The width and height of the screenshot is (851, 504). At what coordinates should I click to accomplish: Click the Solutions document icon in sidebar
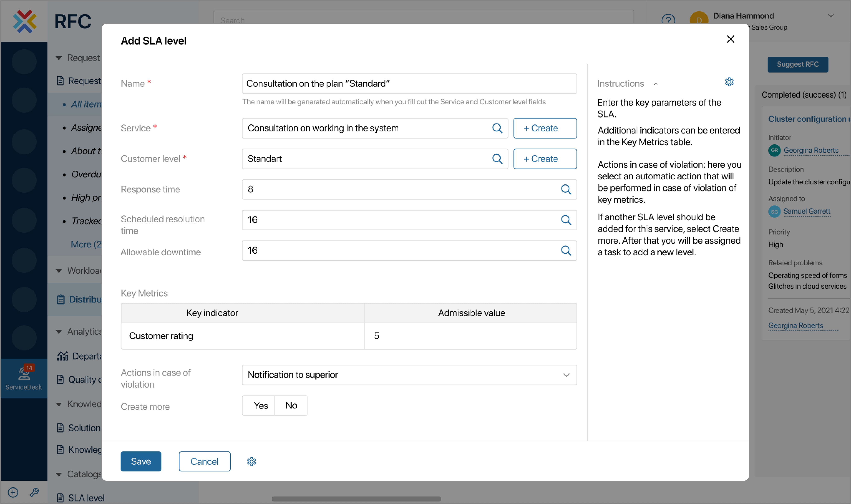[60, 428]
